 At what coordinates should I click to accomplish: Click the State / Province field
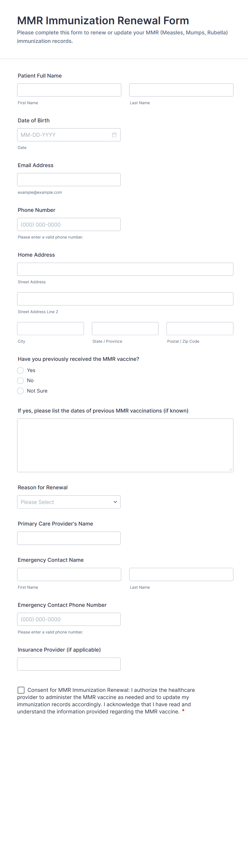[125, 329]
